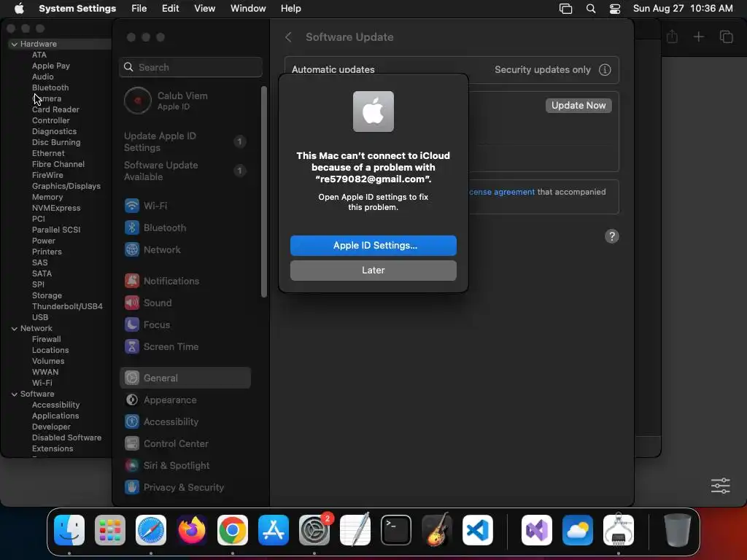This screenshot has height=560, width=747.
Task: Select Apple Pay in hardware tree
Action: (x=51, y=66)
